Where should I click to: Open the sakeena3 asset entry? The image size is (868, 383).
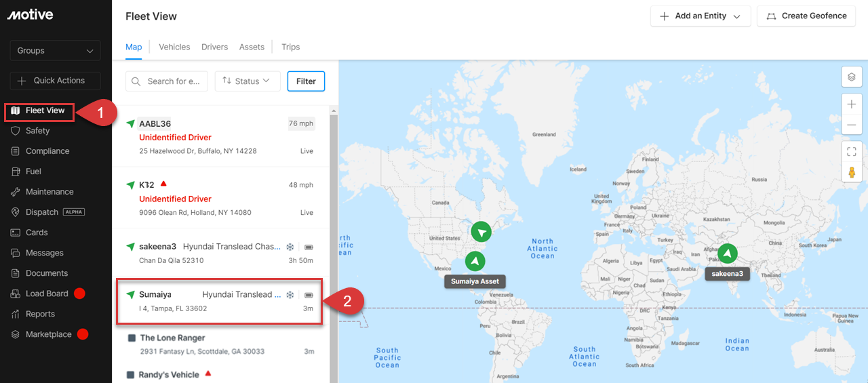pos(220,253)
